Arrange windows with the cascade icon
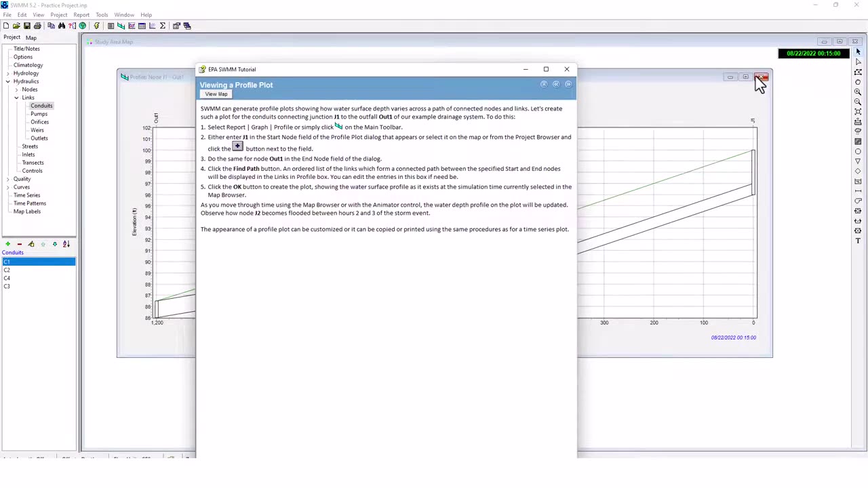The width and height of the screenshot is (868, 488). (x=187, y=26)
